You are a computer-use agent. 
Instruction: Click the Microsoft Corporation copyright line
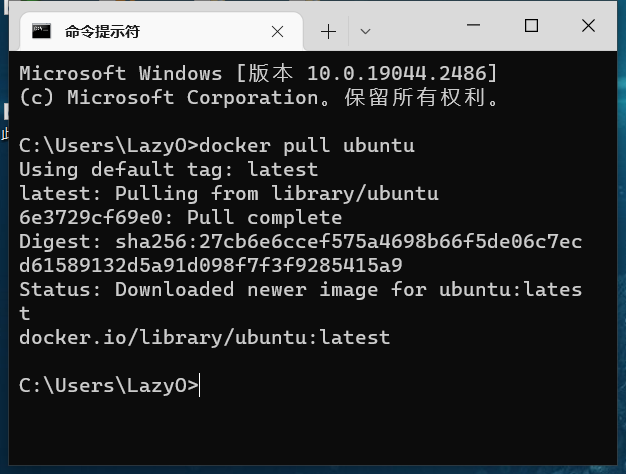pos(258,97)
